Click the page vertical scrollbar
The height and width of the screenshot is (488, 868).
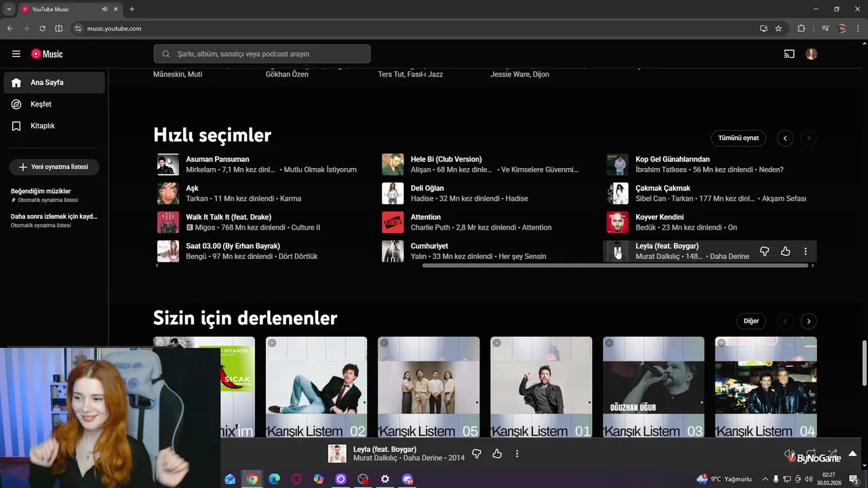(x=864, y=363)
